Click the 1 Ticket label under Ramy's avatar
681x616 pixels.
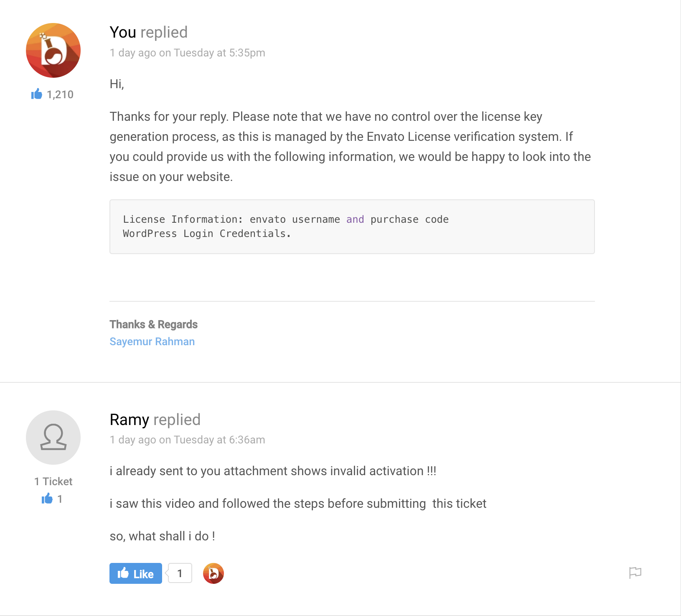[53, 481]
